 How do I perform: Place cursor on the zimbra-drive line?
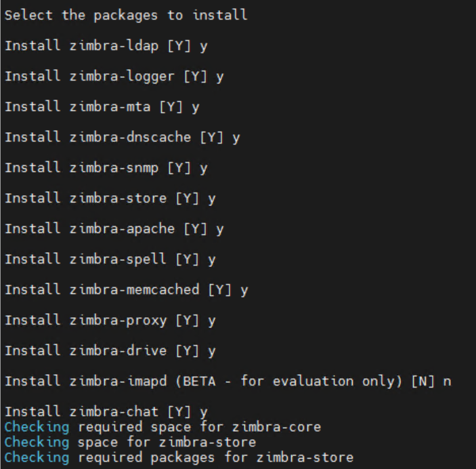coord(110,351)
